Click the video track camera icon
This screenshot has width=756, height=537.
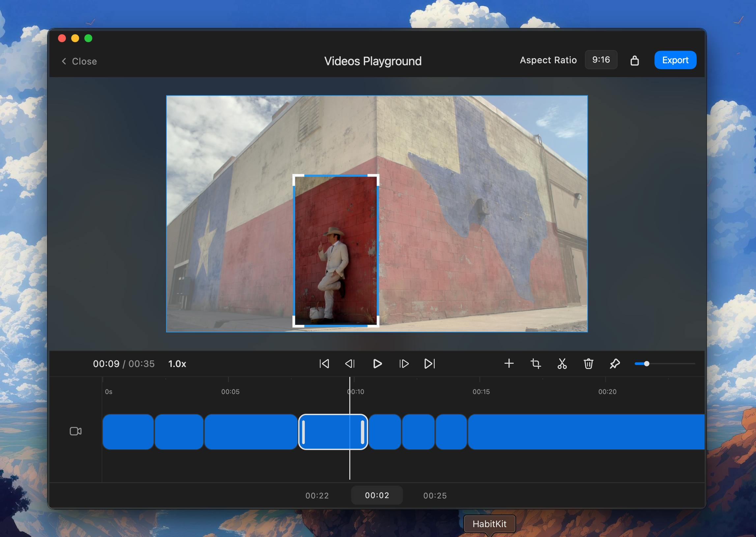point(76,431)
